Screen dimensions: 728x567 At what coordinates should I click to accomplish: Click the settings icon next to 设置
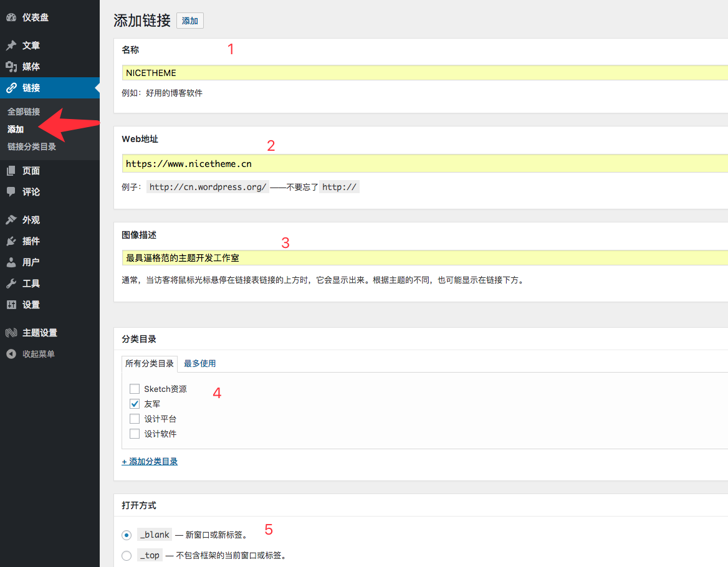(x=11, y=305)
